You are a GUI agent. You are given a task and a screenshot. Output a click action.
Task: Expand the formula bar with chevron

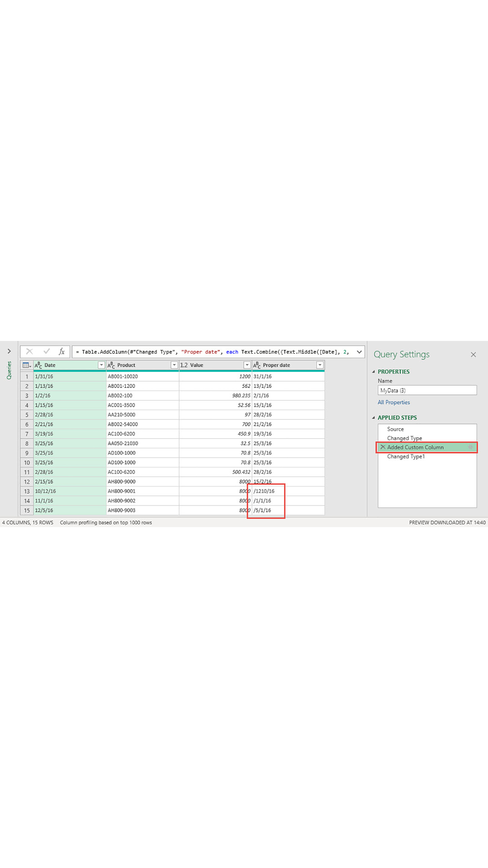click(359, 352)
